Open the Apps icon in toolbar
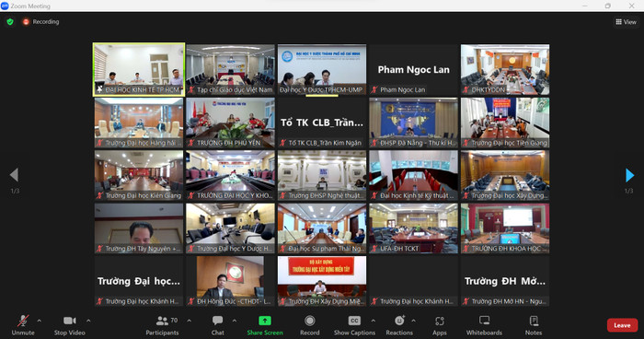This screenshot has width=644, height=339. coord(440,321)
